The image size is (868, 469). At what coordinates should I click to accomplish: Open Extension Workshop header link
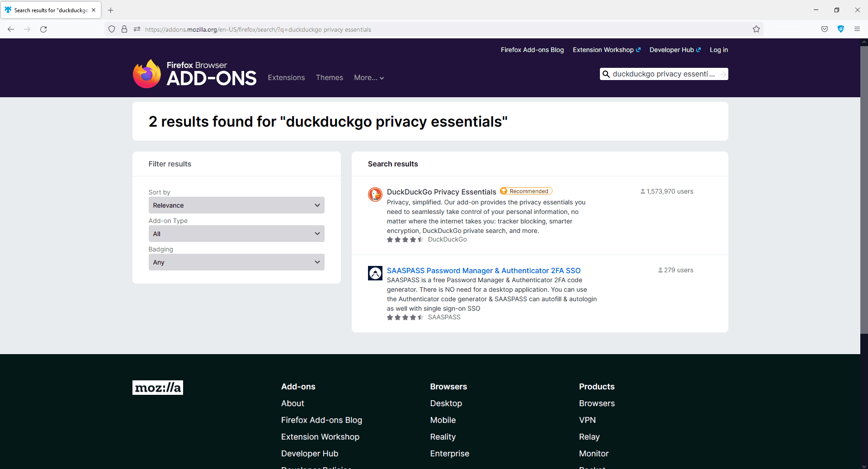[x=607, y=50]
